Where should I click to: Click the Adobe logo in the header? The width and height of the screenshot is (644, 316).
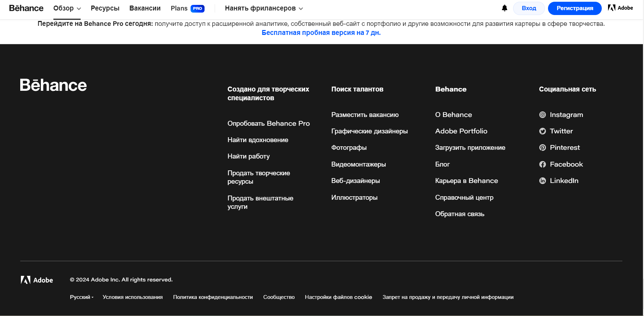click(x=621, y=8)
